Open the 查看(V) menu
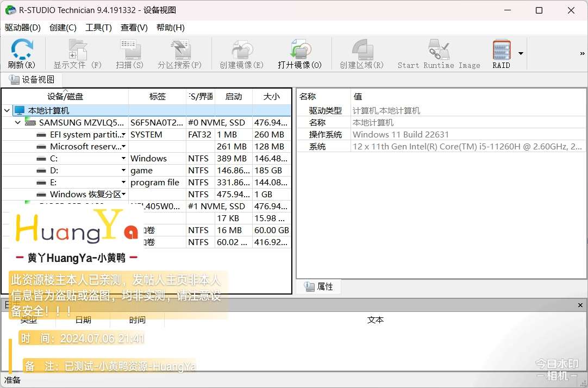 point(134,28)
